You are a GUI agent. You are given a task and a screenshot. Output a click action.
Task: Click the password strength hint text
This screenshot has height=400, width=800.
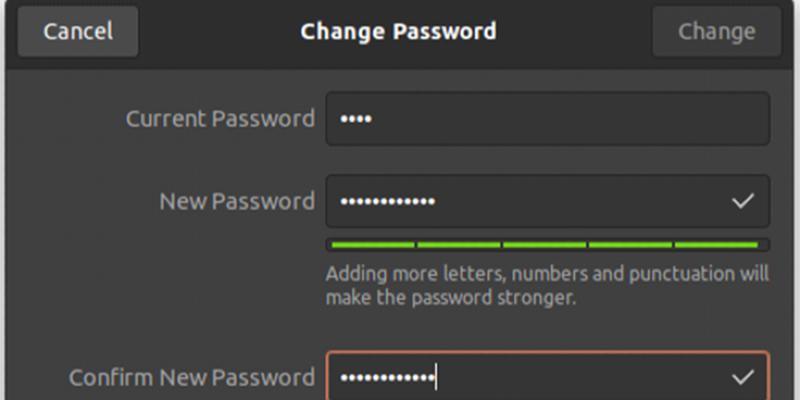point(547,285)
